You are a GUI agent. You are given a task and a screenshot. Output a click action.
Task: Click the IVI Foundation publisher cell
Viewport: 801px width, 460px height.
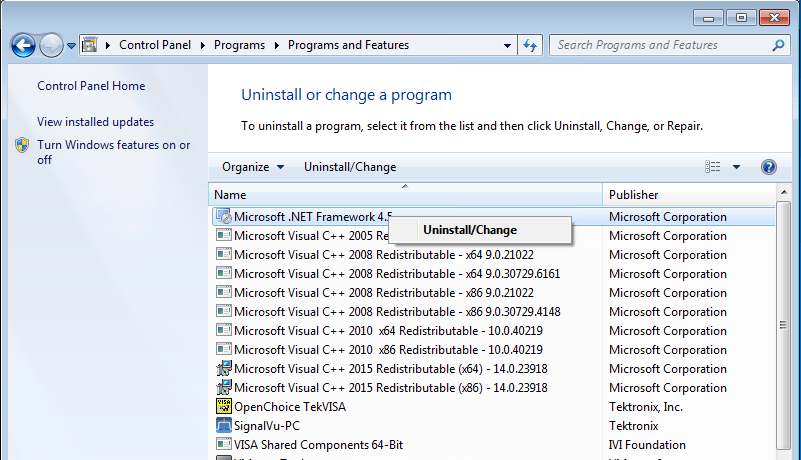[647, 445]
